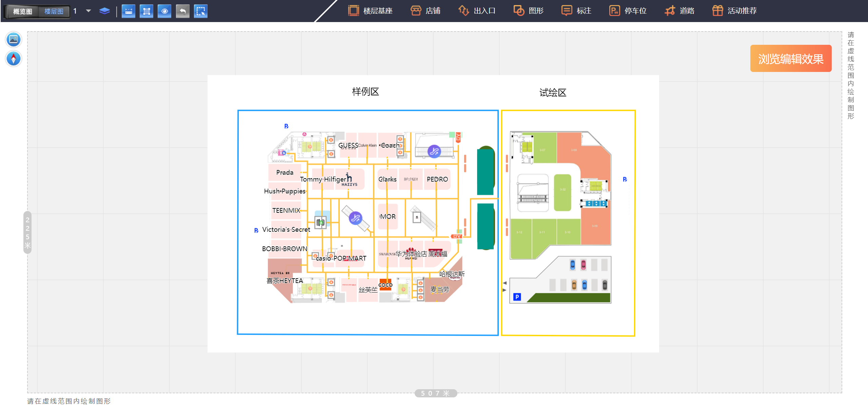Select the BOBBI BROWN shop label
The height and width of the screenshot is (414, 868).
point(284,249)
